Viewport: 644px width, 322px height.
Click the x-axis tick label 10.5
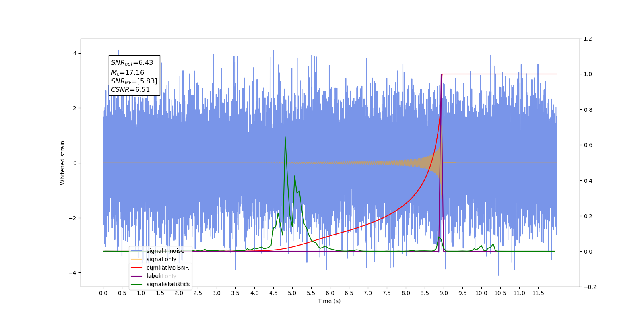(x=500, y=293)
